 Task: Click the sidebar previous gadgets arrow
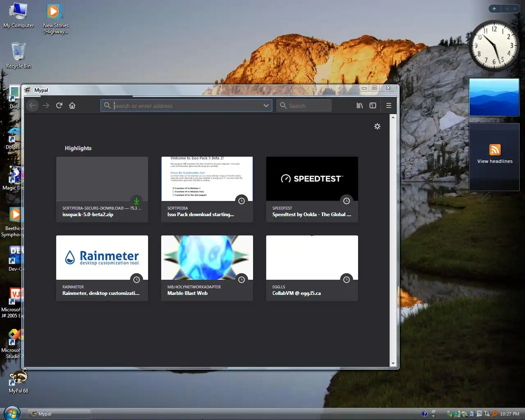(507, 9)
